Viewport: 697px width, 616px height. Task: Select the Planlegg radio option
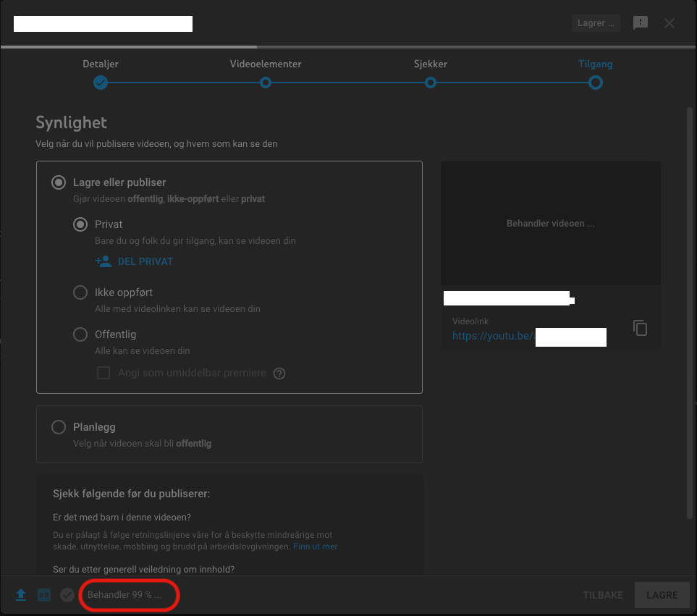click(x=59, y=427)
